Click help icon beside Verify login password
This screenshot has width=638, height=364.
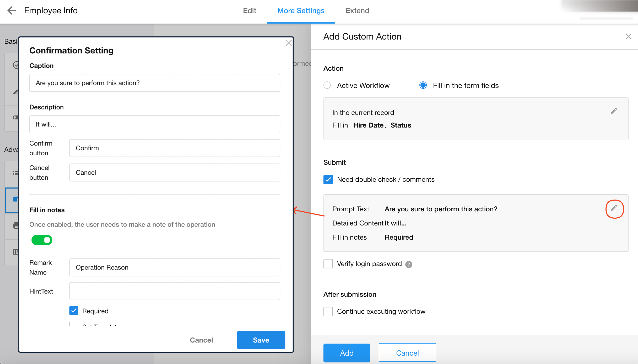(x=409, y=264)
